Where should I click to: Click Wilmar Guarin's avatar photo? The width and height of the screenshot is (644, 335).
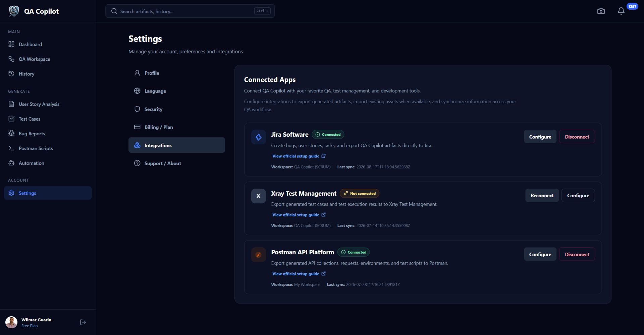coord(11,322)
